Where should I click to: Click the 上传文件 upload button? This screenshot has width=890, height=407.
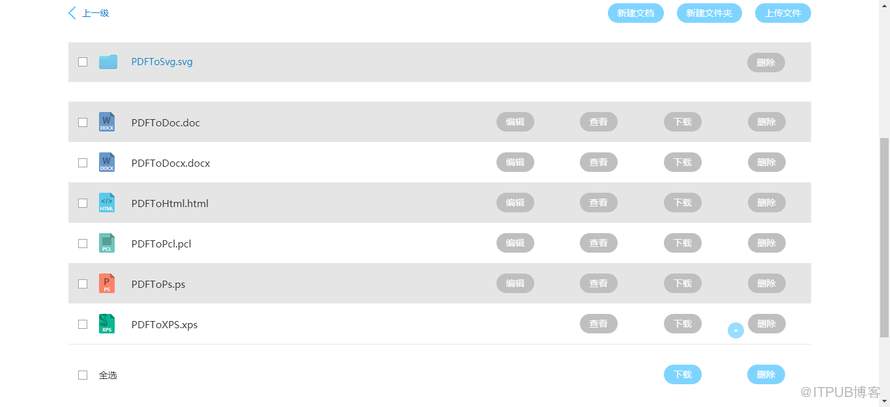[x=782, y=13]
